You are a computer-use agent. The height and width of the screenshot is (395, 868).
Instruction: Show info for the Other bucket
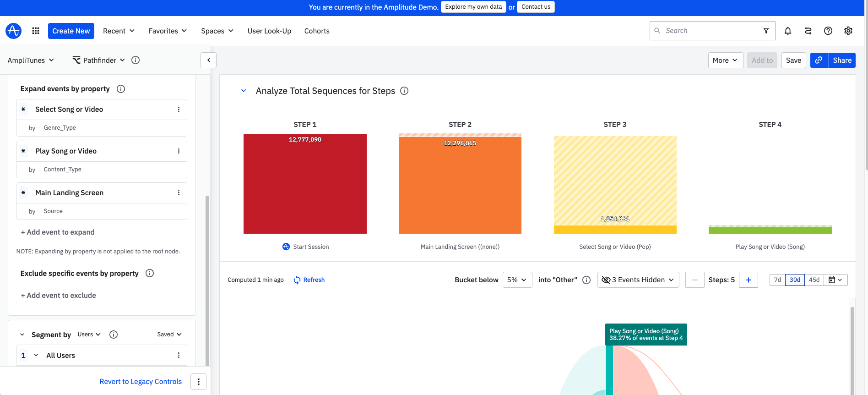coord(586,280)
